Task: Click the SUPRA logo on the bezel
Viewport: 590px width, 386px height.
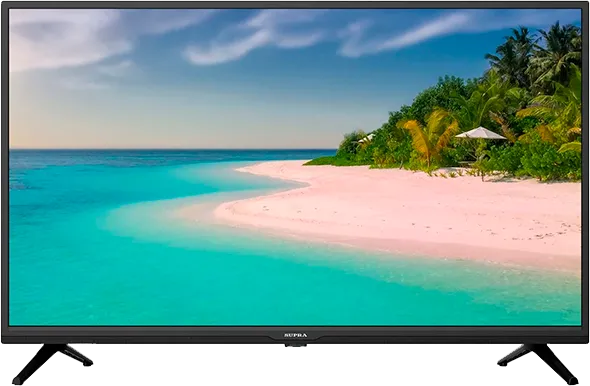Action: pos(295,335)
